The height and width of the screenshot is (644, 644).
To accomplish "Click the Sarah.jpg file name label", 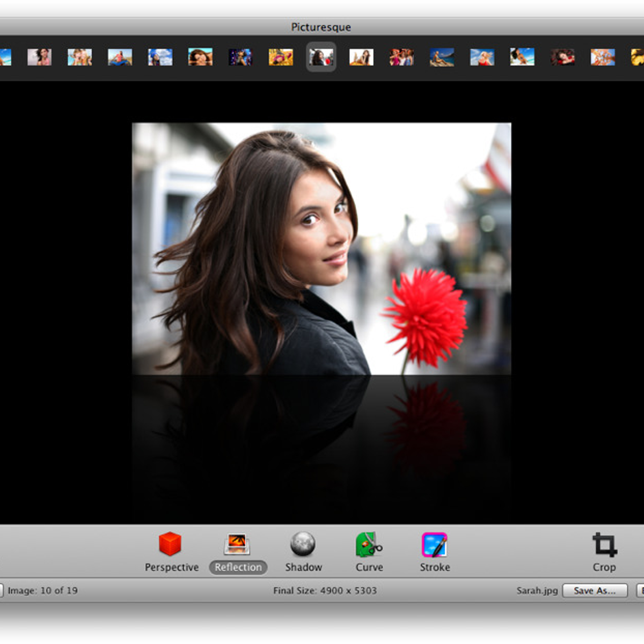I will click(537, 590).
